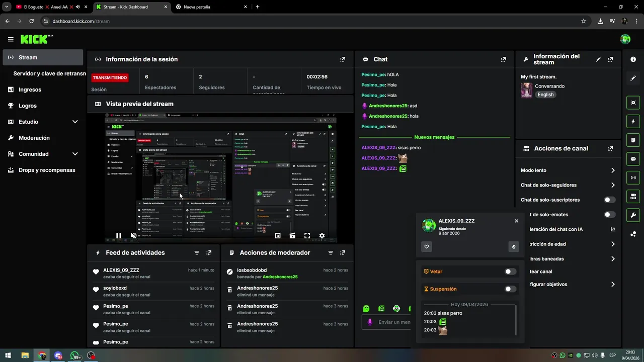Open the hamburger menu beside the Kick logo
Viewport: 644px width, 362px height.
pyautogui.click(x=11, y=39)
